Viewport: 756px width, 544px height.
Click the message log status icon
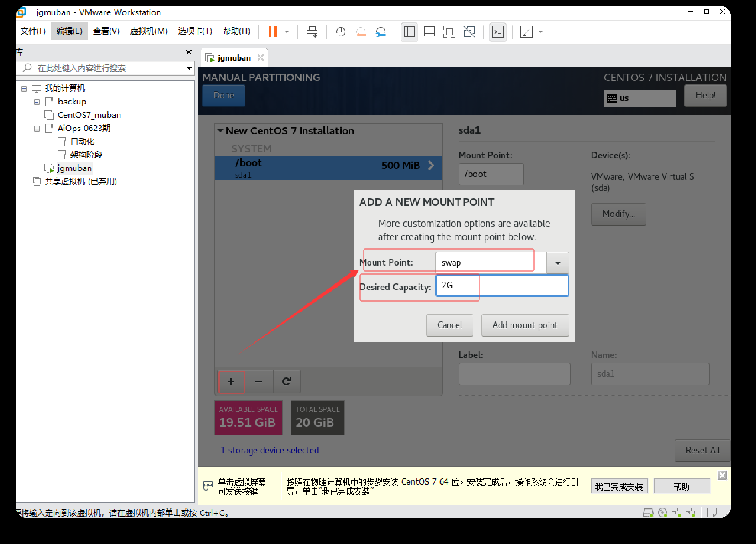coord(712,513)
